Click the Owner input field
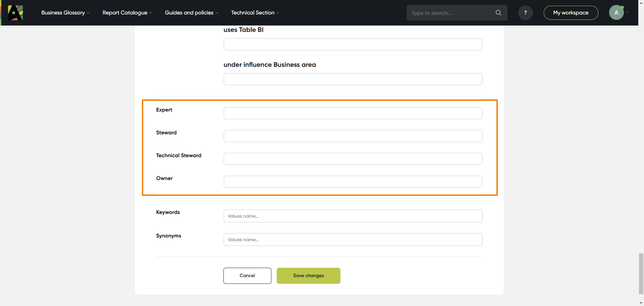 pyautogui.click(x=353, y=181)
